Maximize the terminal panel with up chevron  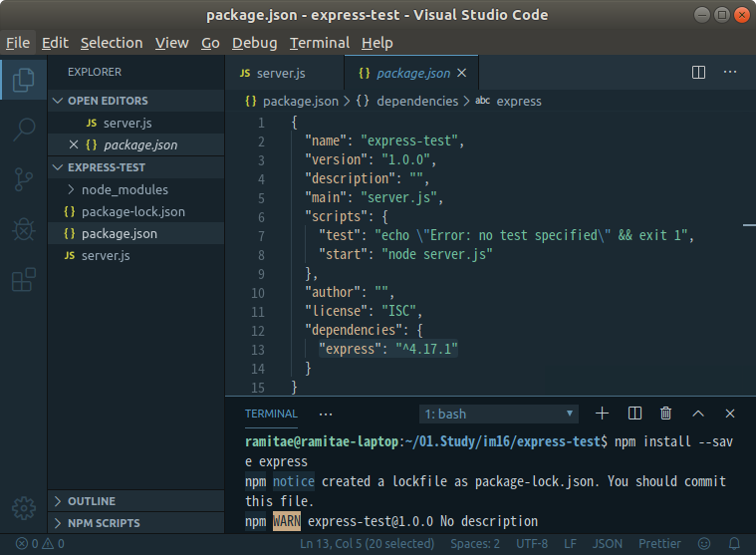pyautogui.click(x=698, y=414)
